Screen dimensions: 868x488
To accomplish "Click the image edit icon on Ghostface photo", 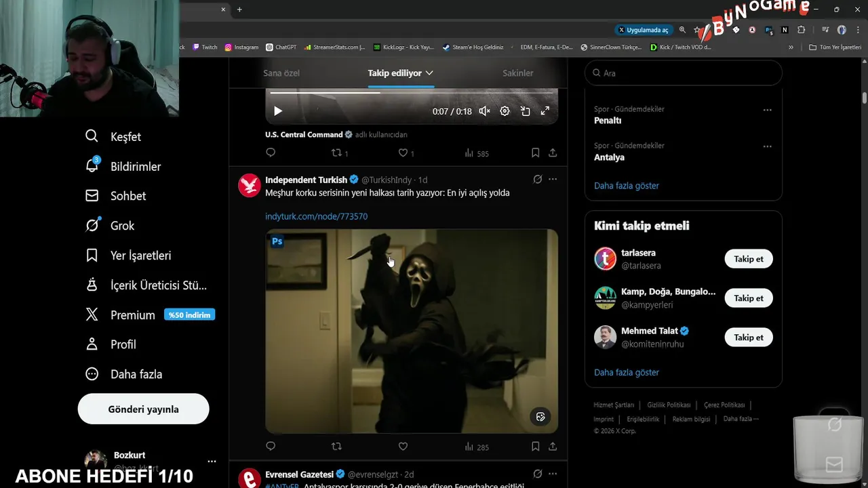I will click(540, 417).
